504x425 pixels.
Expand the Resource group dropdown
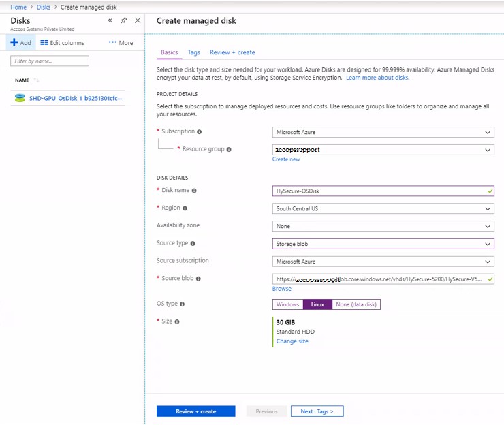383,150
